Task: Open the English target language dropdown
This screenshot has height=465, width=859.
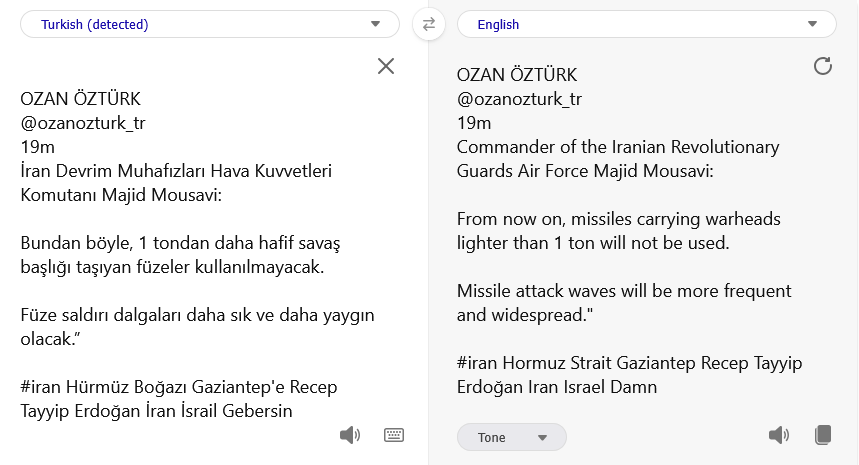Action: tap(646, 24)
